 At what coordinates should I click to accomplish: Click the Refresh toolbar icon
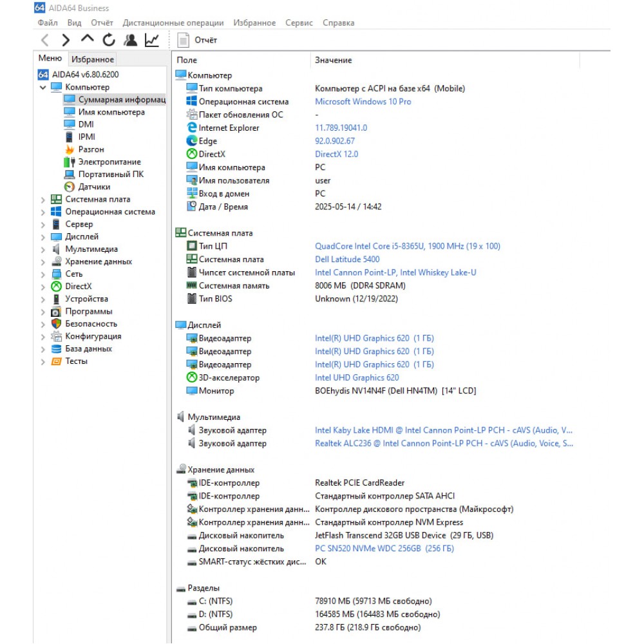tap(109, 40)
